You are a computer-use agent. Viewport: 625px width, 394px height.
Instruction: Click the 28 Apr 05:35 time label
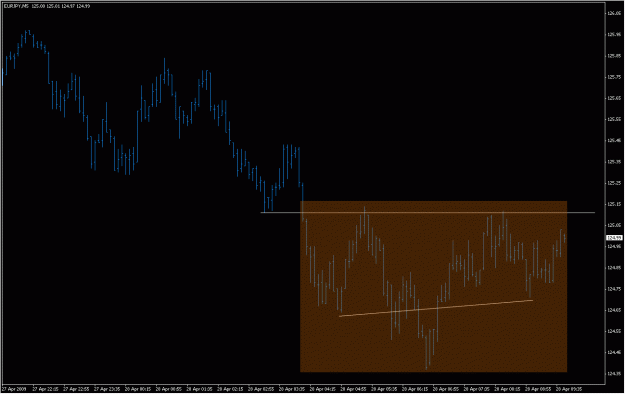point(385,389)
